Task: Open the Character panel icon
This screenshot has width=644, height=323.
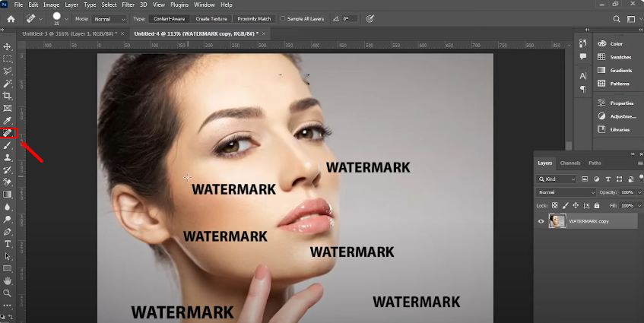Action: (583, 76)
